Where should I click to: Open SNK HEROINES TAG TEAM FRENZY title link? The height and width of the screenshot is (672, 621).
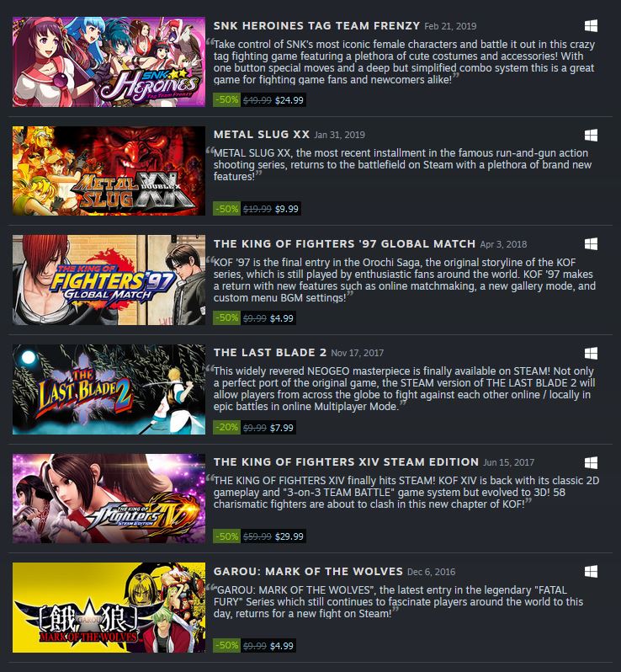[x=316, y=26]
